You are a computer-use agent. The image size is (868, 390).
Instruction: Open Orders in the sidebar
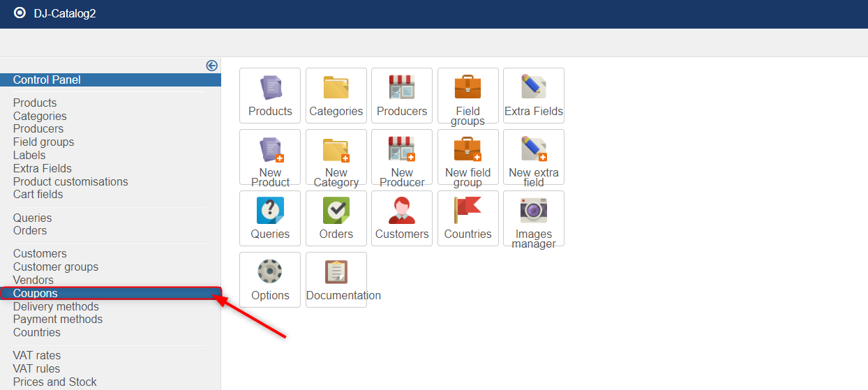pyautogui.click(x=30, y=230)
